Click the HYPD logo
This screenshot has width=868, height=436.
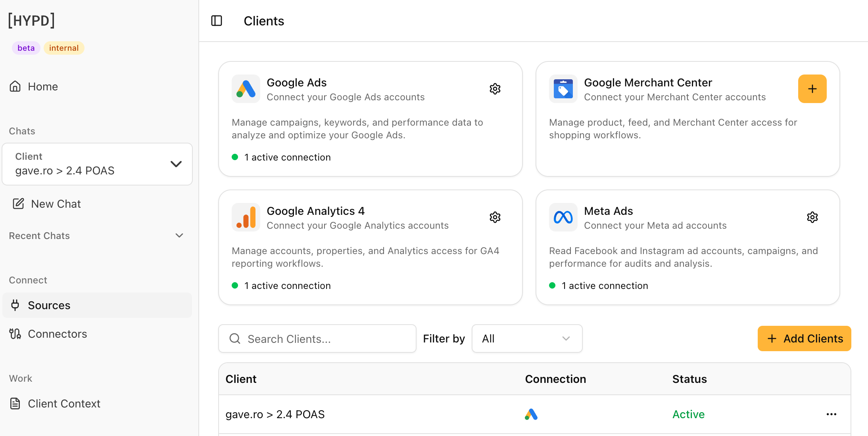[32, 21]
